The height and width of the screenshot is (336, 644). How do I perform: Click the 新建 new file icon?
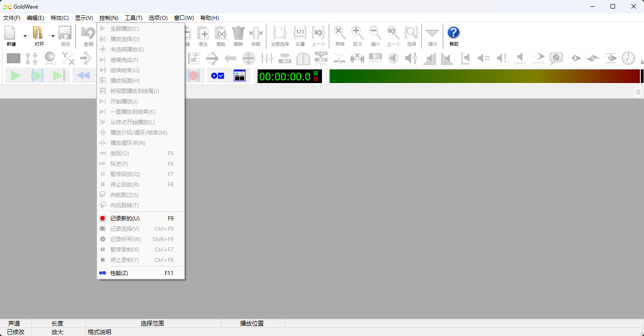pos(11,33)
